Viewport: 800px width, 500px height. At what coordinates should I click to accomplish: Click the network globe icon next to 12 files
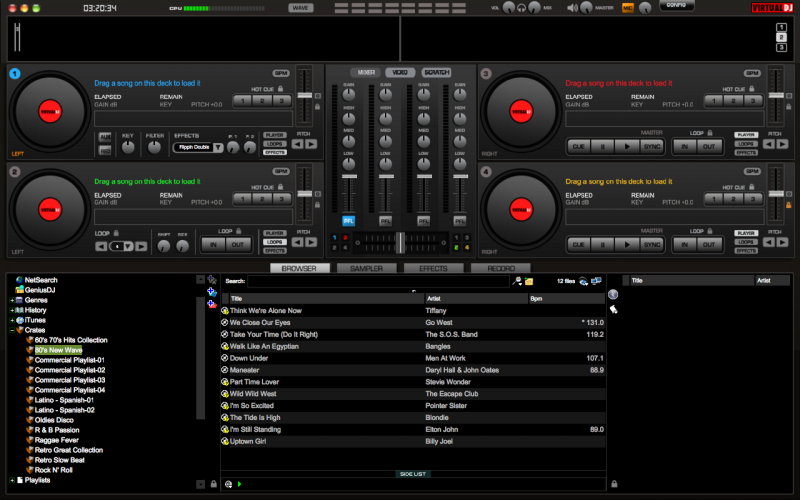pyautogui.click(x=583, y=281)
